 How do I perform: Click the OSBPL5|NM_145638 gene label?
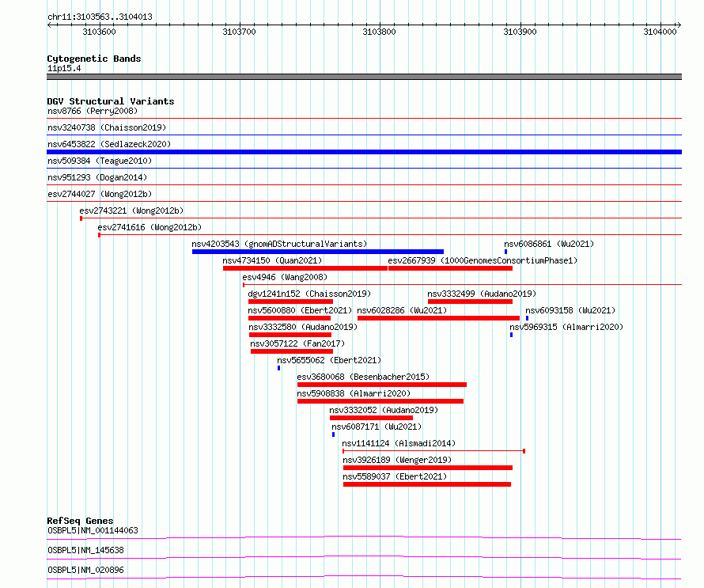pyautogui.click(x=85, y=550)
